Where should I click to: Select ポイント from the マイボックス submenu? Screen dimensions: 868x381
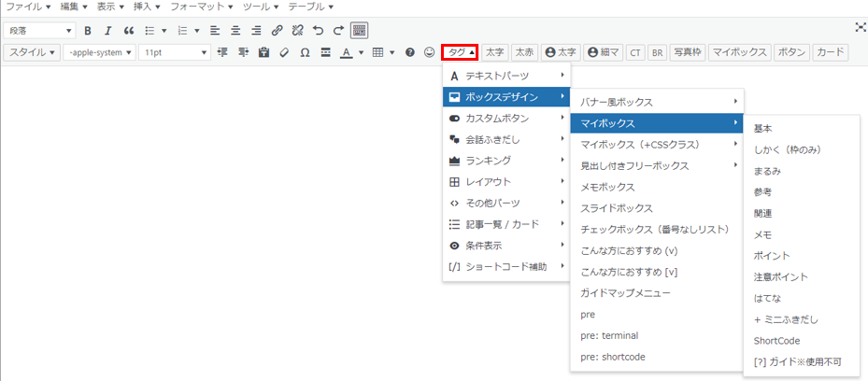click(771, 256)
